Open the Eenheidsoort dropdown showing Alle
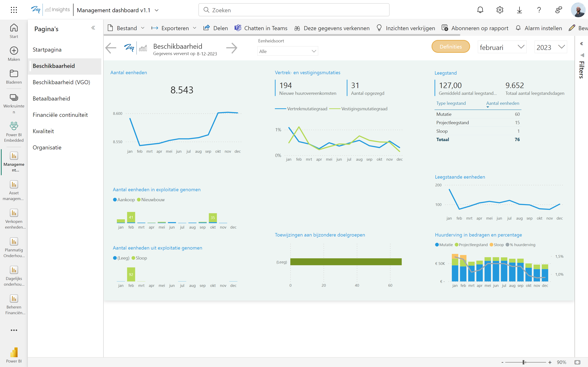Screen dimensions: 588x367 [287, 51]
